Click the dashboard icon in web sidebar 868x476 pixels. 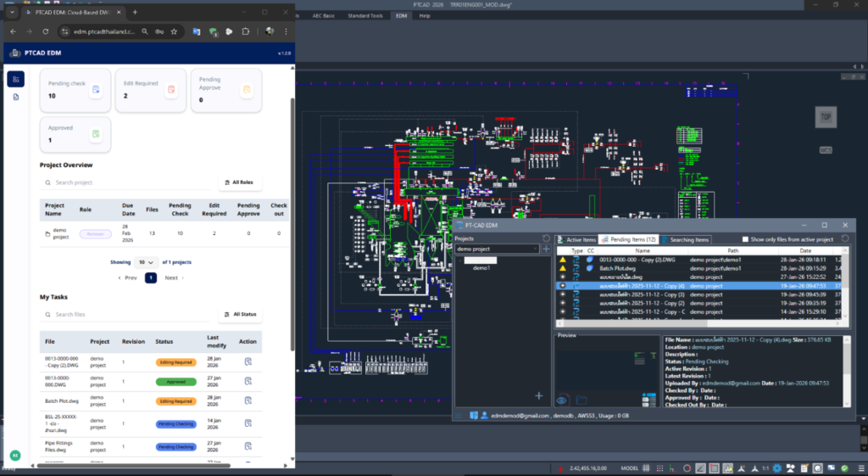click(x=16, y=79)
